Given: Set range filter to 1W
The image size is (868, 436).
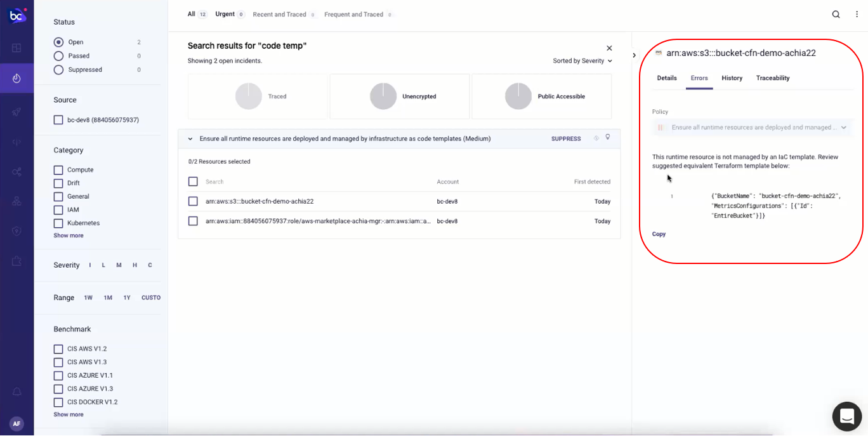Looking at the screenshot, I should point(88,298).
